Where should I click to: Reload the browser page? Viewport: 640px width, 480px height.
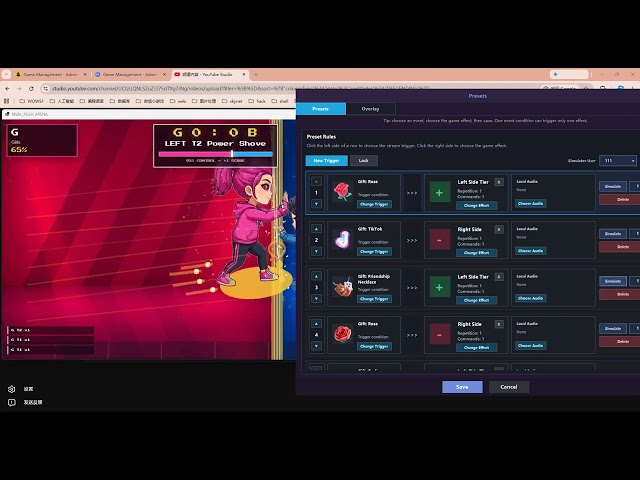31,89
